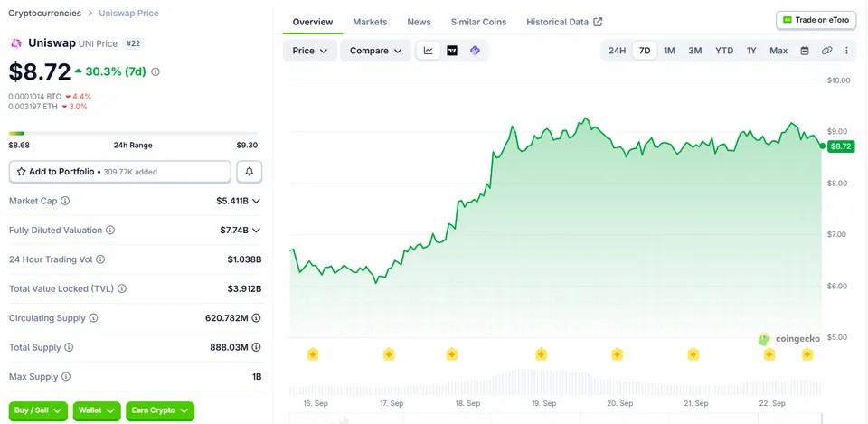The height and width of the screenshot is (424, 868).
Task: Expand the Market Cap $5.411B chevron
Action: pyautogui.click(x=256, y=201)
